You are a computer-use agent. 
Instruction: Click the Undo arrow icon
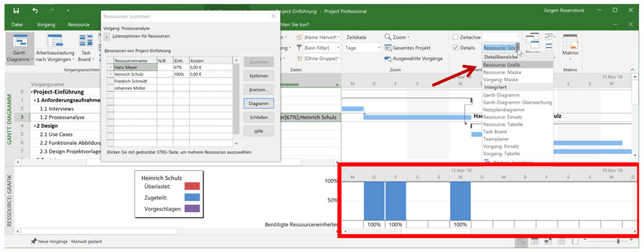click(x=35, y=10)
